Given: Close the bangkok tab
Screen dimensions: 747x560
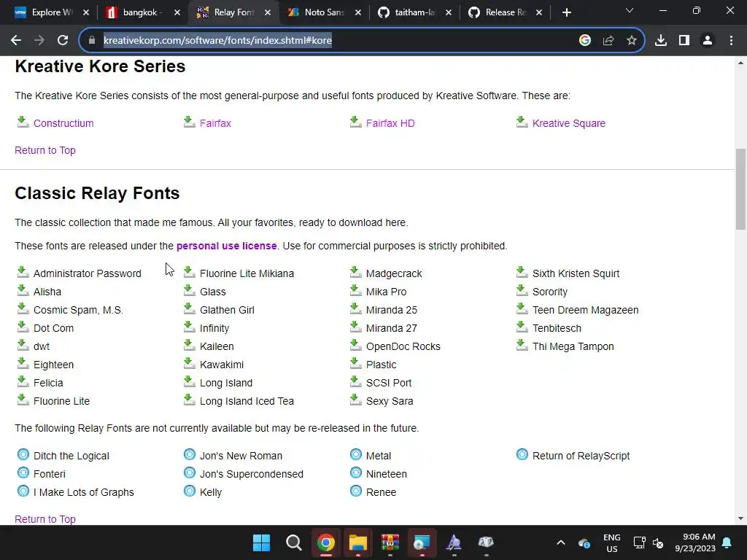Looking at the screenshot, I should click(177, 13).
